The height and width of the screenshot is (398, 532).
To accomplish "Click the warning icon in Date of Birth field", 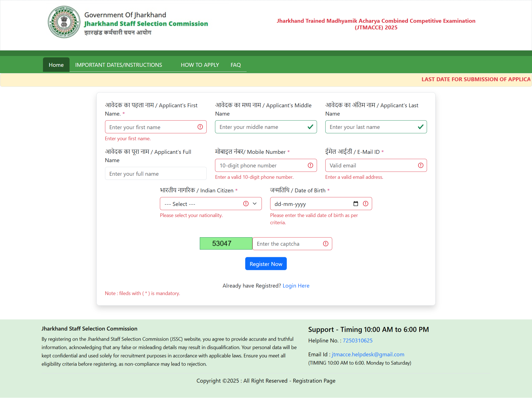I will 366,204.
